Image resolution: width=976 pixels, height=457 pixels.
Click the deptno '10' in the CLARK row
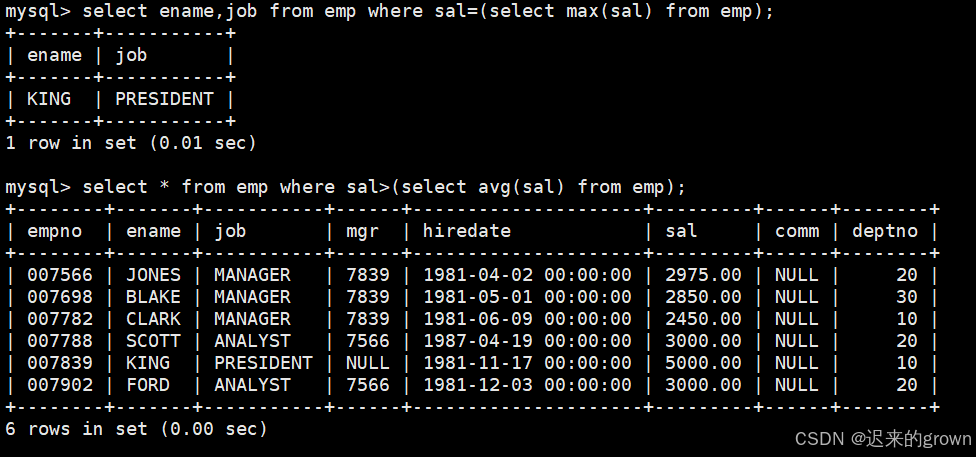tap(907, 319)
